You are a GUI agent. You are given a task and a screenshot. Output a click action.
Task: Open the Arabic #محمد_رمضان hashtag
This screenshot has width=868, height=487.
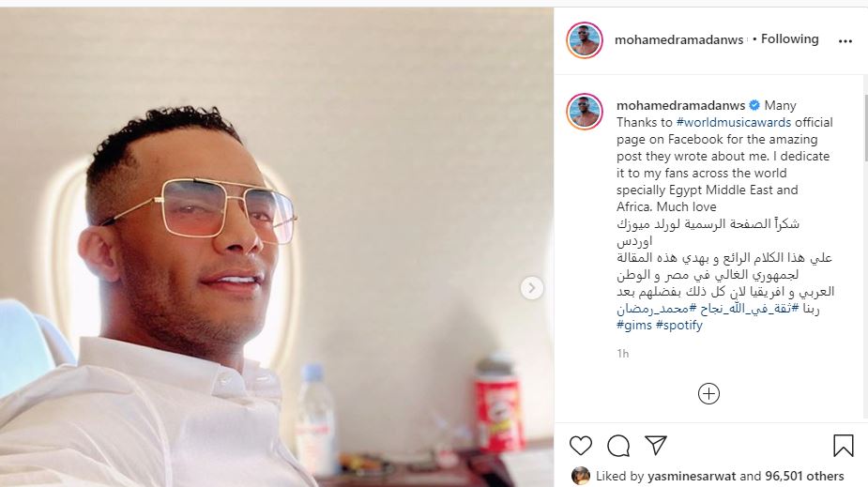[653, 309]
